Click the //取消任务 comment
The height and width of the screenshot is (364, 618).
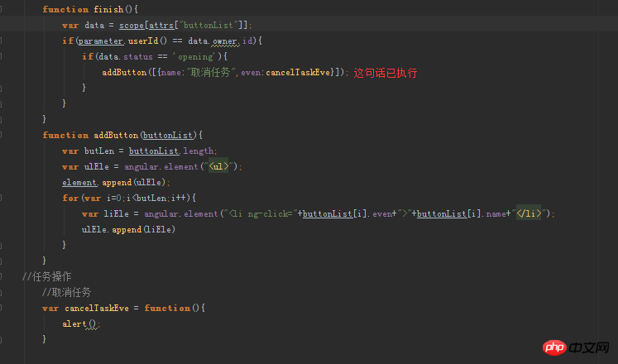tap(67, 292)
